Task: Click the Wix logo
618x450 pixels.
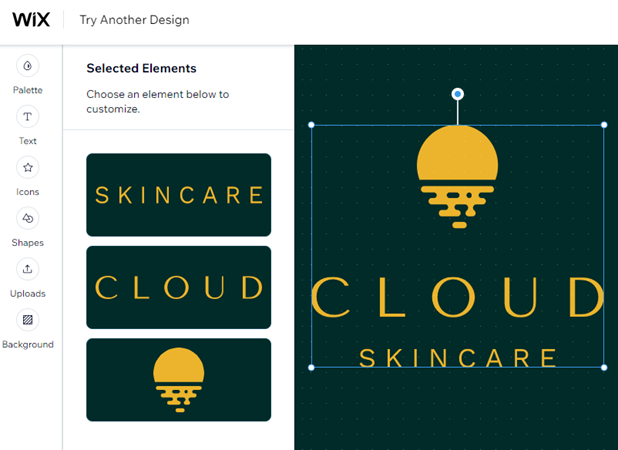Action: pos(31,19)
